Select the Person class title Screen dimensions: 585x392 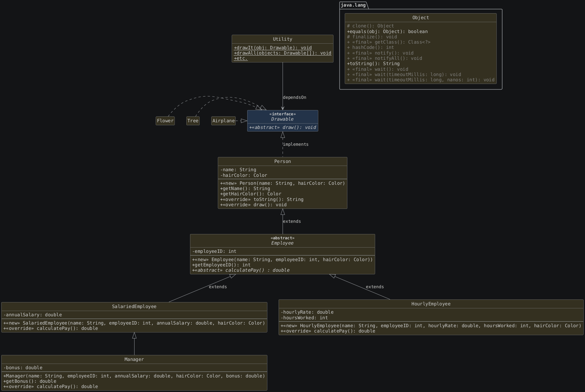[x=283, y=161]
